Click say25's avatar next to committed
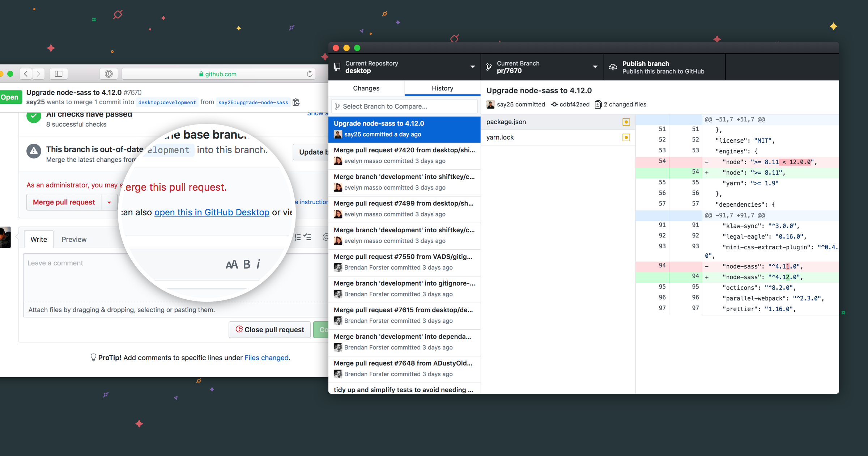Screen dimensions: 868x456 tap(490, 104)
